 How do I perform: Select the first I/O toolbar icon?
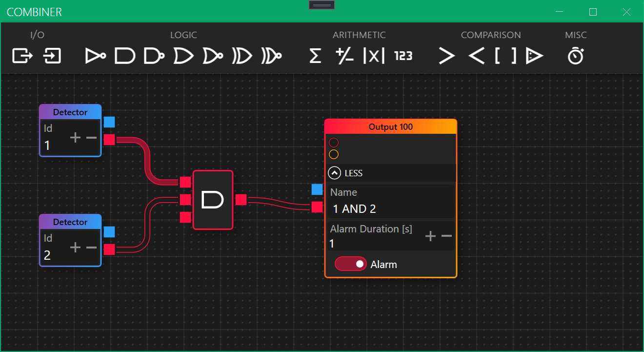(22, 56)
